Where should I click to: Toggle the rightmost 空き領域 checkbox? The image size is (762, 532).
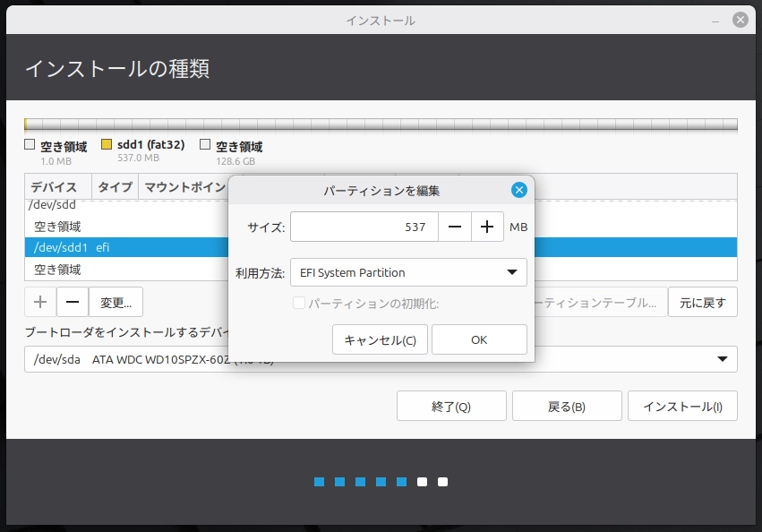pos(205,143)
